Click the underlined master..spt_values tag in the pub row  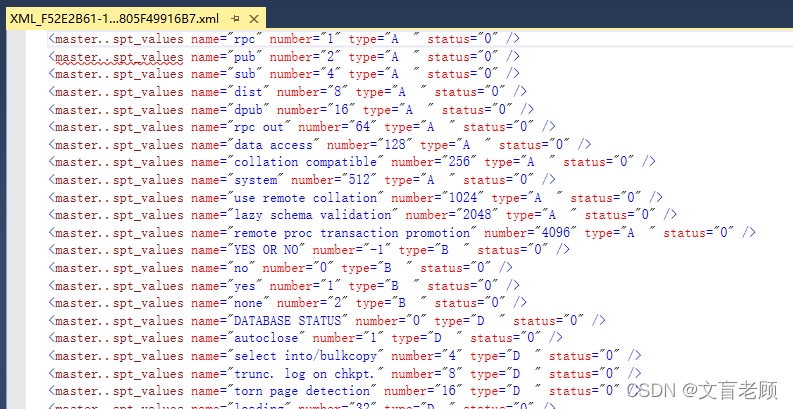pyautogui.click(x=119, y=57)
